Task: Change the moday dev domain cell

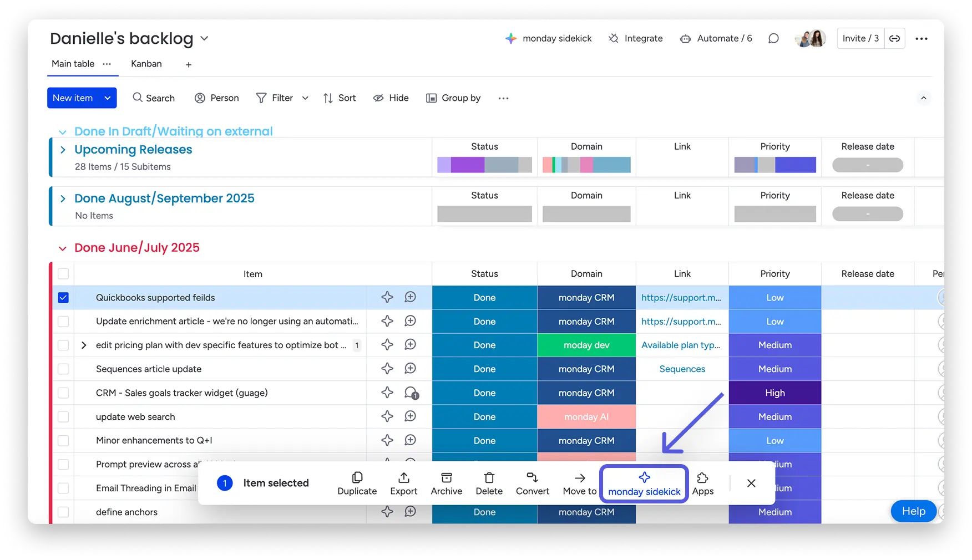Action: click(586, 345)
